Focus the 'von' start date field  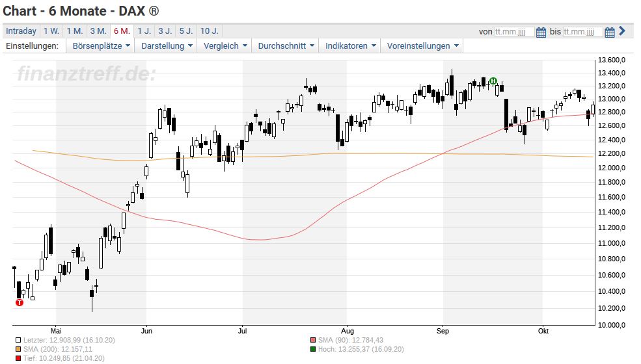pos(514,32)
